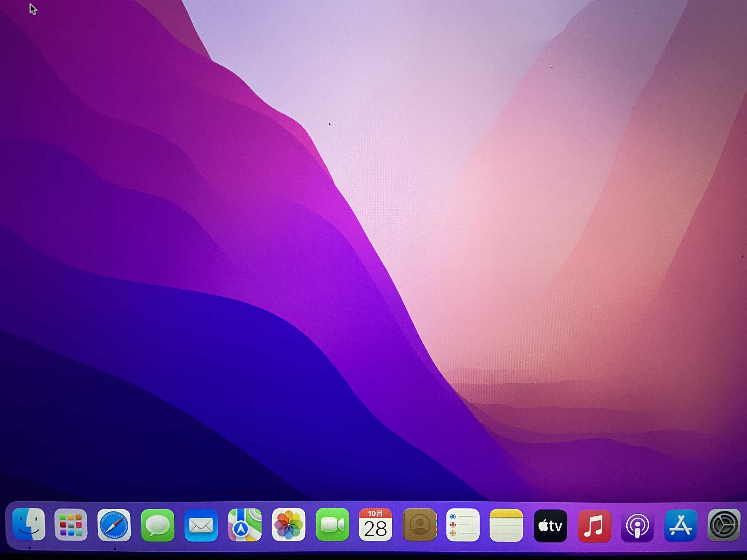Open the purple Podcasts app
This screenshot has width=747, height=560.
[637, 526]
